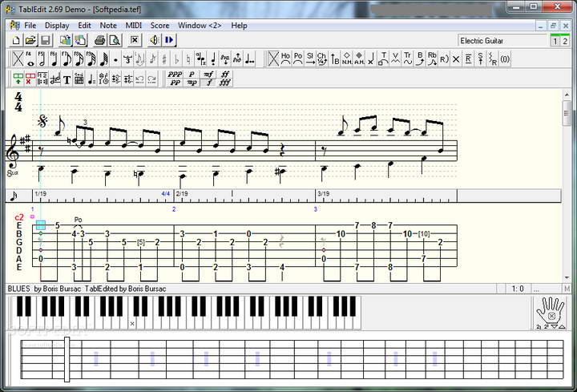Save the file with the floppy disk icon
Viewport: 577px width, 392px height.
(46, 40)
